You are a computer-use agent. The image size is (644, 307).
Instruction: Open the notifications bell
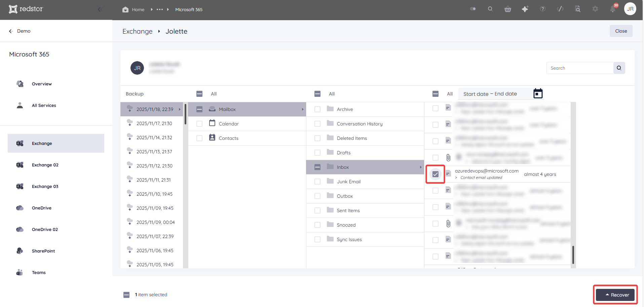point(613,9)
